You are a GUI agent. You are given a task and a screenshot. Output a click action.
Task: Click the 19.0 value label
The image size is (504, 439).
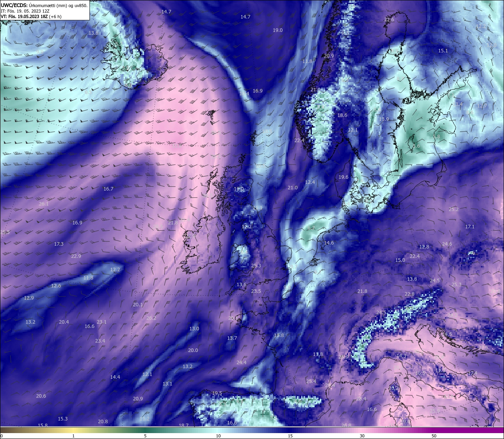pyautogui.click(x=278, y=30)
